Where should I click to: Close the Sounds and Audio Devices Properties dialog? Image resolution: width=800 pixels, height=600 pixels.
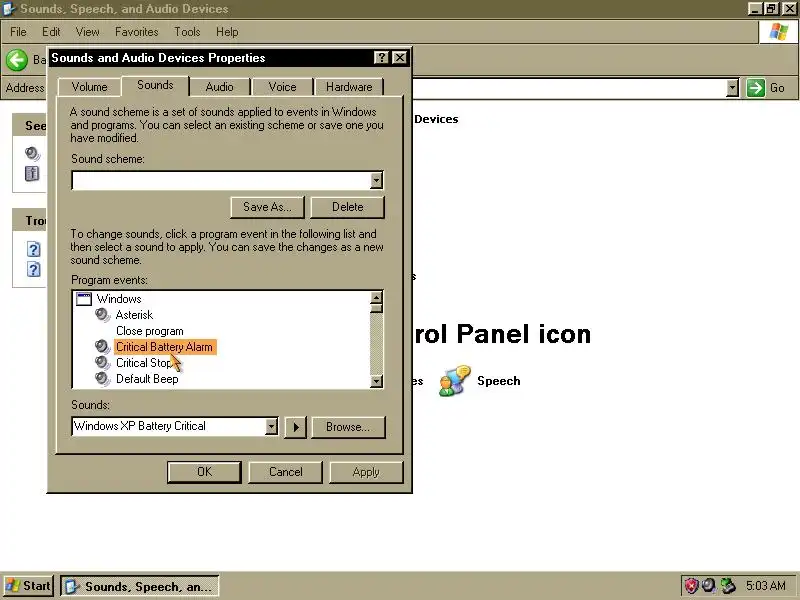pyautogui.click(x=400, y=58)
